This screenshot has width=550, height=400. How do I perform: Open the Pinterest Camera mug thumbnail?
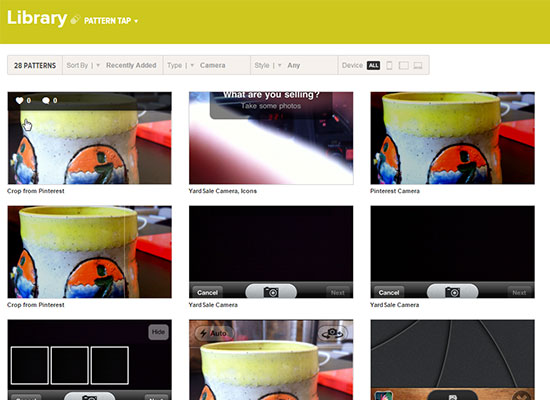(452, 138)
